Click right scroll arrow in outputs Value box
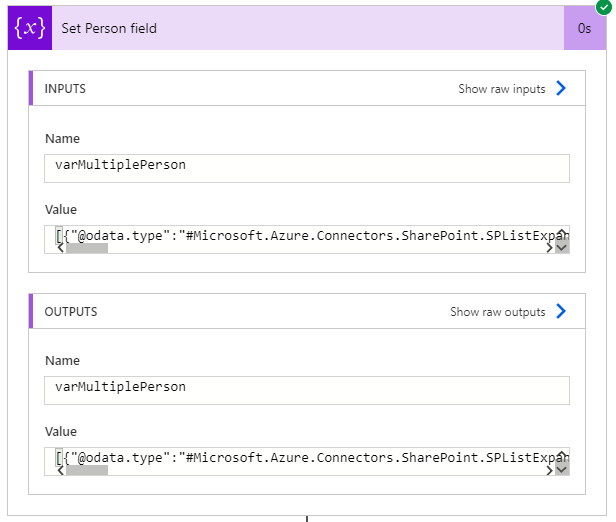This screenshot has height=522, width=616. [550, 470]
